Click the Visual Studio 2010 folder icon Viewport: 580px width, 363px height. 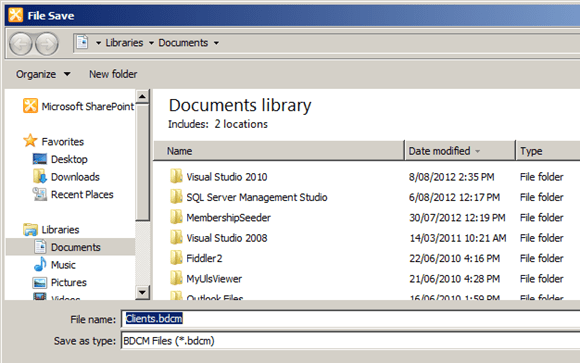pyautogui.click(x=176, y=176)
